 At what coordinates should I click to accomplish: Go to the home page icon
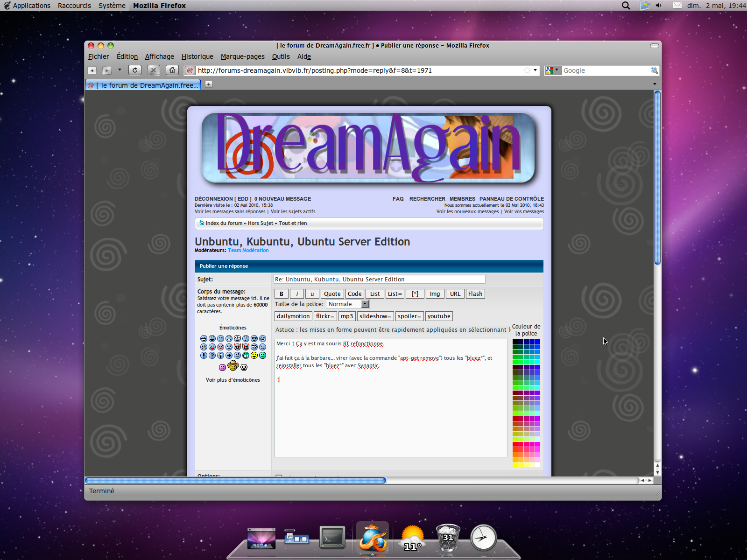(x=172, y=70)
